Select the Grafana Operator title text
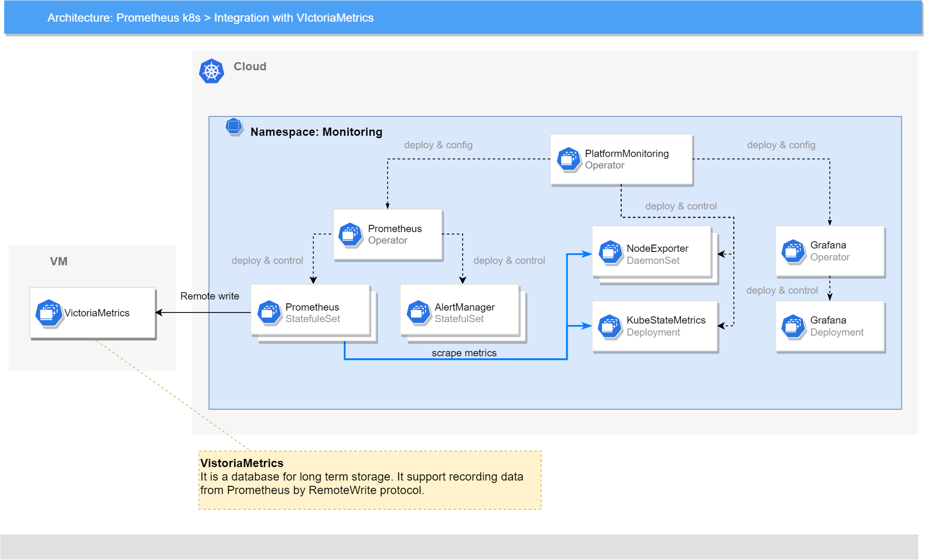The height and width of the screenshot is (560, 925). (x=828, y=245)
